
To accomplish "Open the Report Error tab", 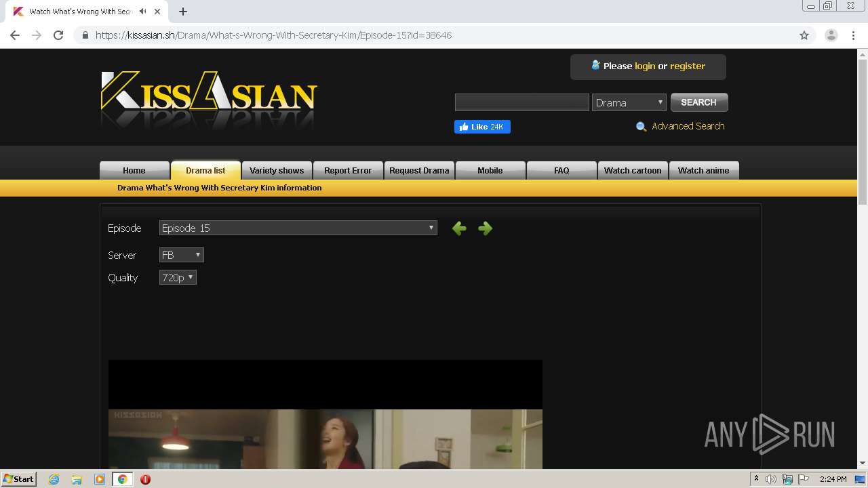I will coord(348,170).
